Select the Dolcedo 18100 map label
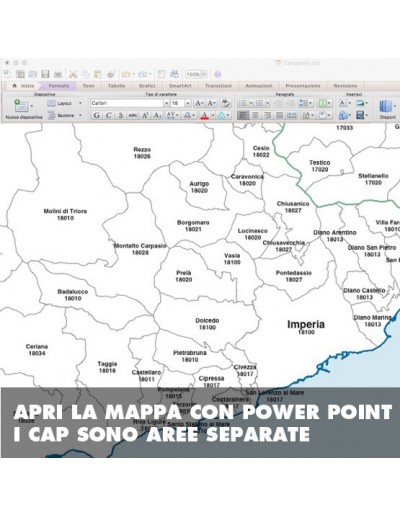Image resolution: width=400 pixels, height=517 pixels. click(x=207, y=324)
